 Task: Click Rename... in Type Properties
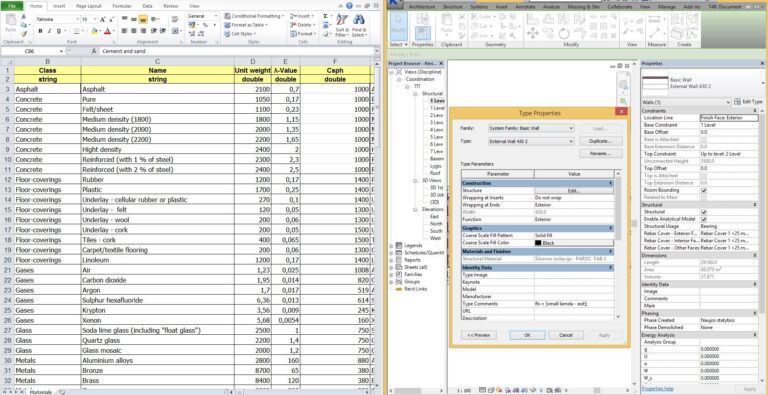pos(600,154)
